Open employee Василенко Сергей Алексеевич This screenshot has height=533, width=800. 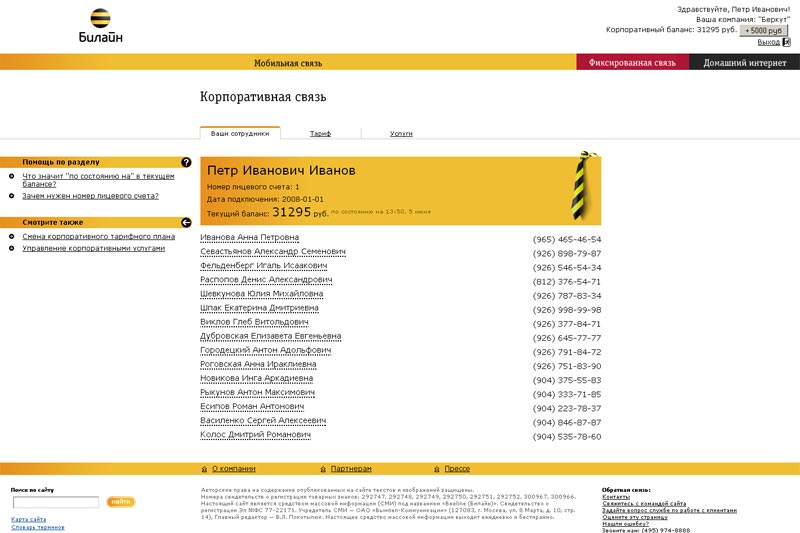[x=263, y=421]
